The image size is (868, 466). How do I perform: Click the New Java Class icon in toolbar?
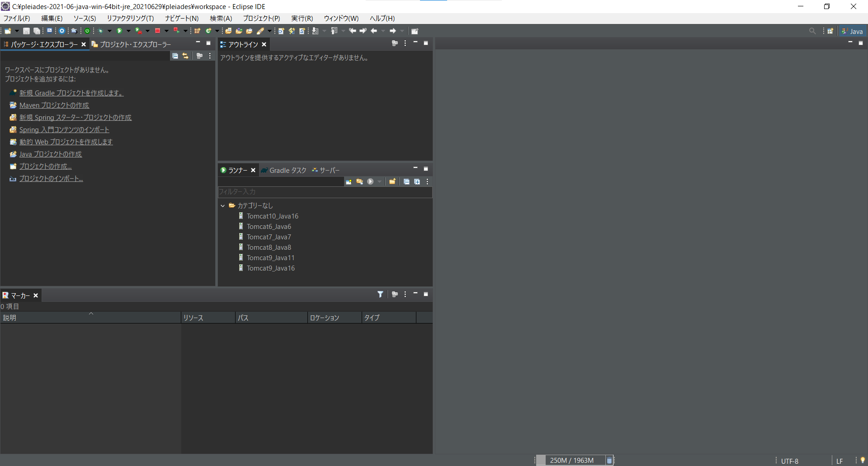click(208, 31)
